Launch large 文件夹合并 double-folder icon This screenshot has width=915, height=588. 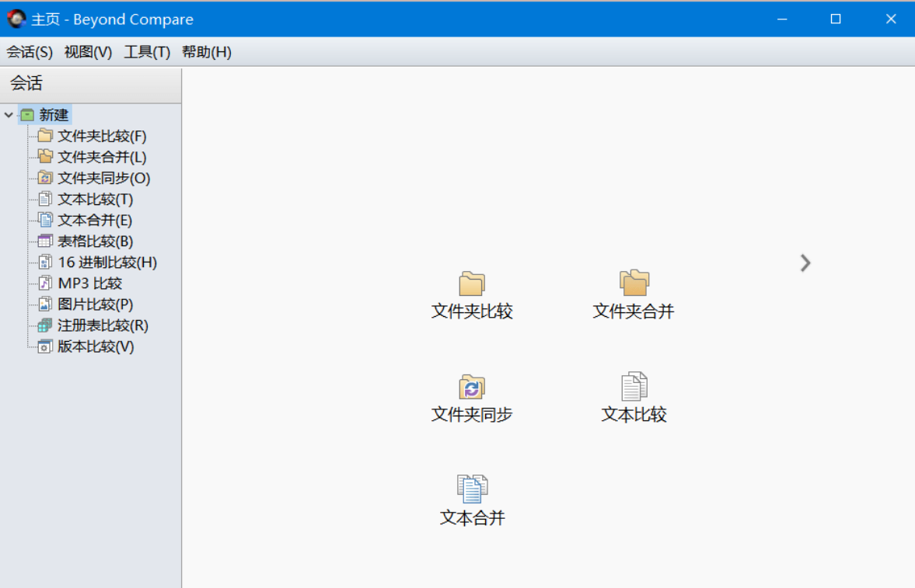634,283
